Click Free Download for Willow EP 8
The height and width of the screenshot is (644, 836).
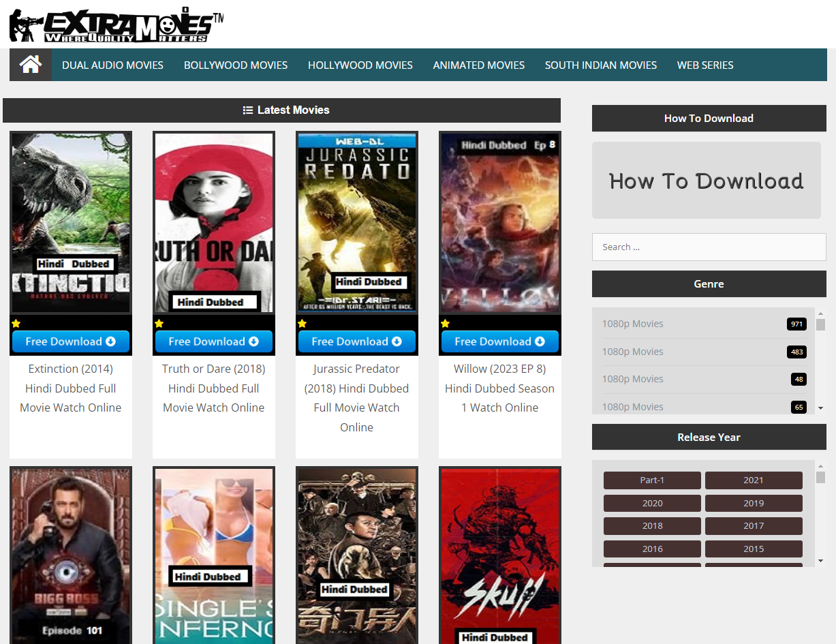point(500,341)
